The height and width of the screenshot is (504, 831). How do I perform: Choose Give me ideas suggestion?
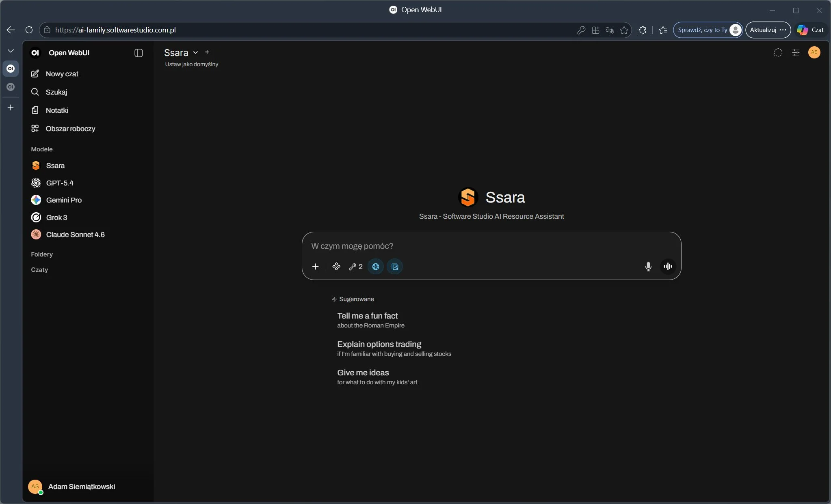[x=377, y=377]
